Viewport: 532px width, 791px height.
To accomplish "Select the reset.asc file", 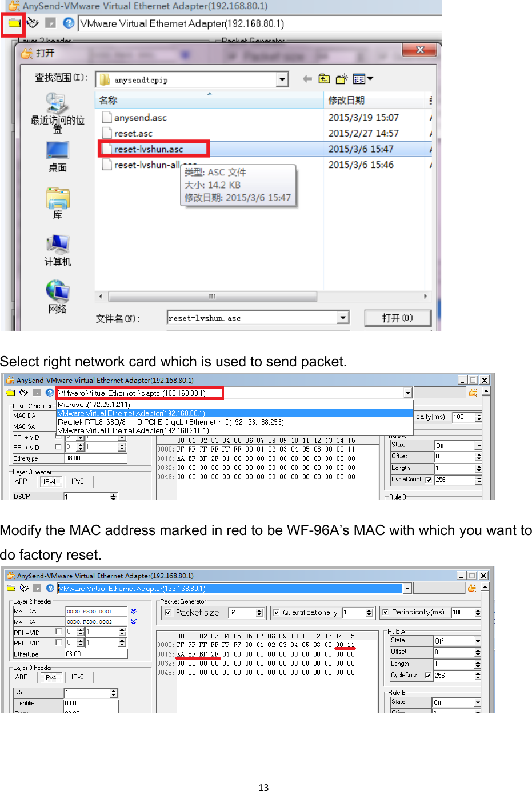I will [133, 133].
